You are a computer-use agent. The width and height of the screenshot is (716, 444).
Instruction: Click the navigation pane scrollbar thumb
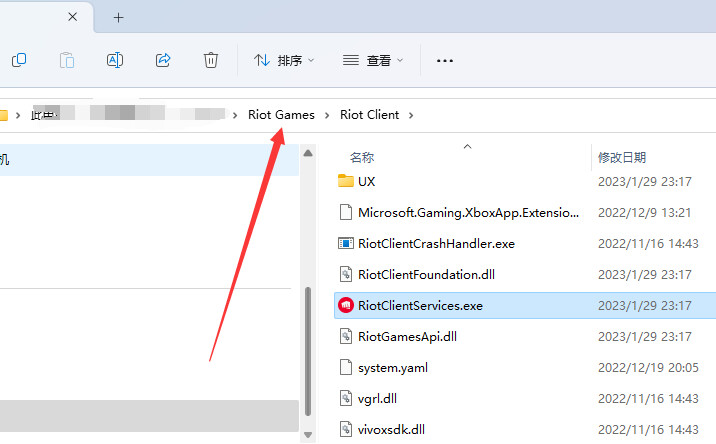click(x=308, y=352)
